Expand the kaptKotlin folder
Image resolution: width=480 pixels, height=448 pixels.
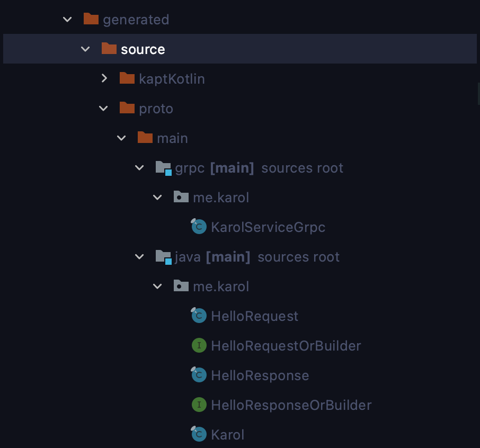104,78
